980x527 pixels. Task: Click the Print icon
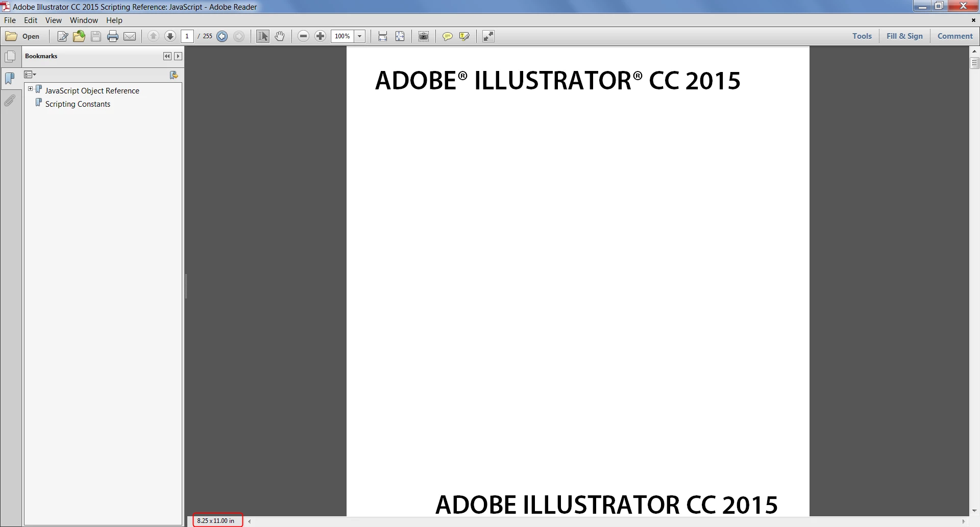coord(113,36)
